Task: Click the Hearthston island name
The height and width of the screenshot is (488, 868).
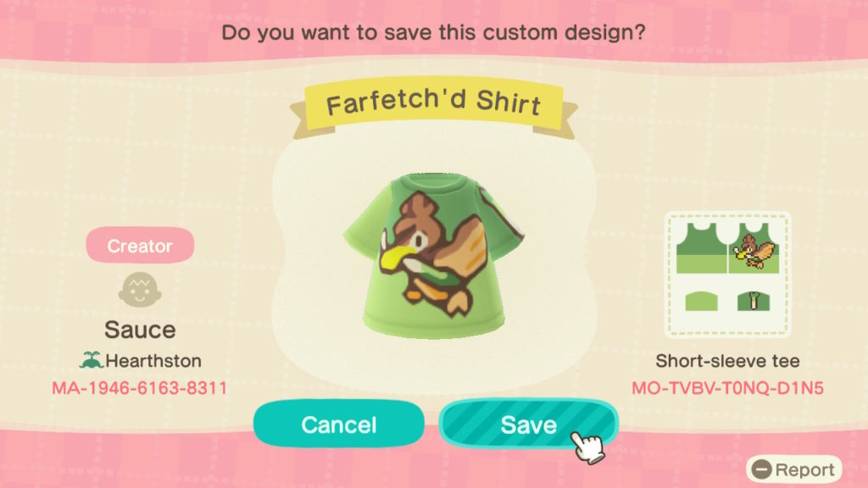Action: click(153, 361)
